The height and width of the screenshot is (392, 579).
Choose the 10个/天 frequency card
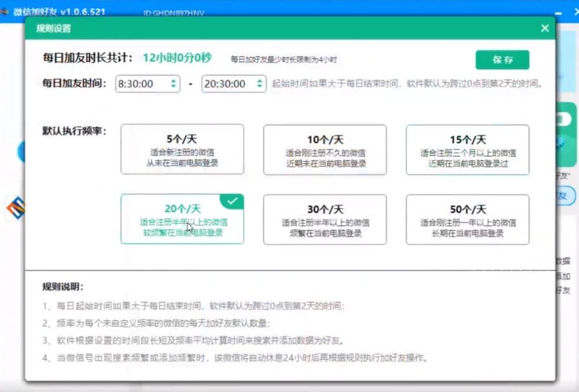pyautogui.click(x=325, y=150)
